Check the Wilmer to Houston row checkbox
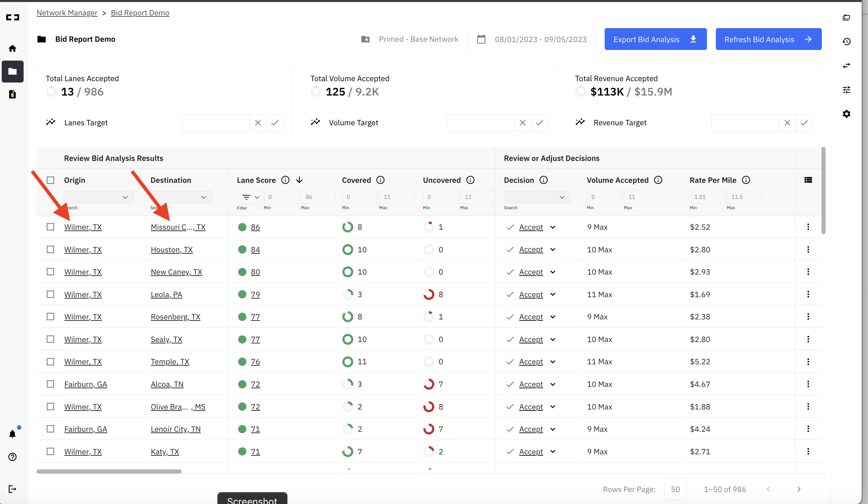Viewport: 868px width, 504px height. point(50,249)
